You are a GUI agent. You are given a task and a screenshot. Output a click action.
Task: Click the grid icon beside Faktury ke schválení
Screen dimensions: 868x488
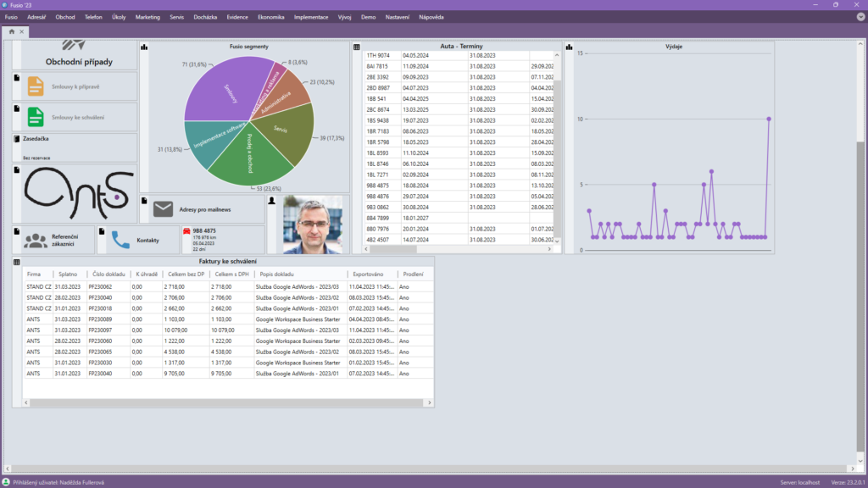pyautogui.click(x=17, y=262)
